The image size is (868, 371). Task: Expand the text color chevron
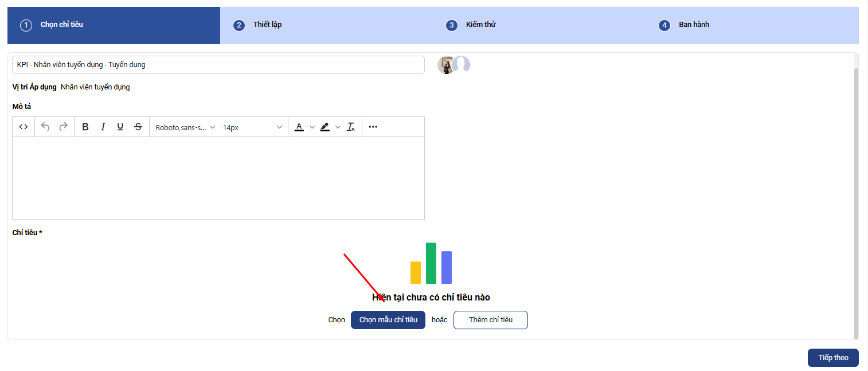(312, 127)
